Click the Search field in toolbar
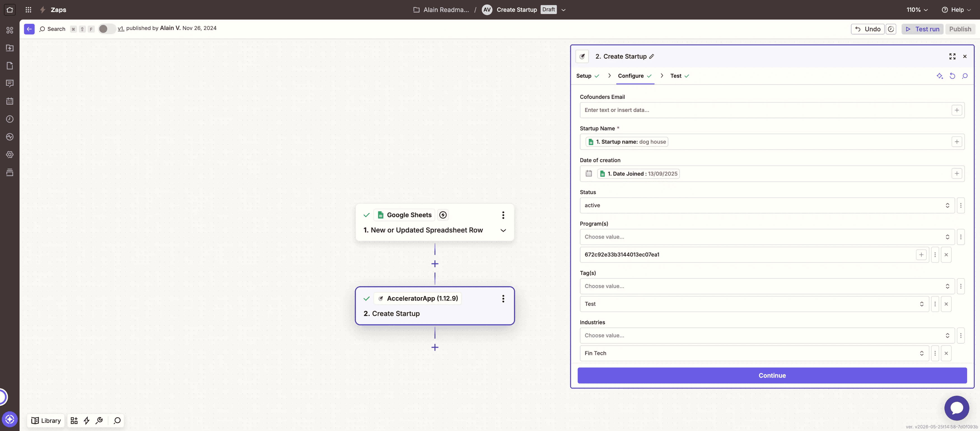The width and height of the screenshot is (980, 431). coord(53,29)
